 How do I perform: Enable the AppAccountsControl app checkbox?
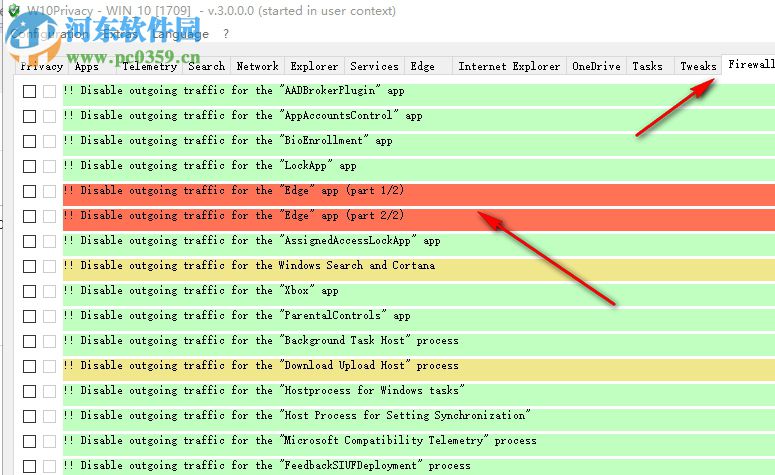tap(29, 116)
